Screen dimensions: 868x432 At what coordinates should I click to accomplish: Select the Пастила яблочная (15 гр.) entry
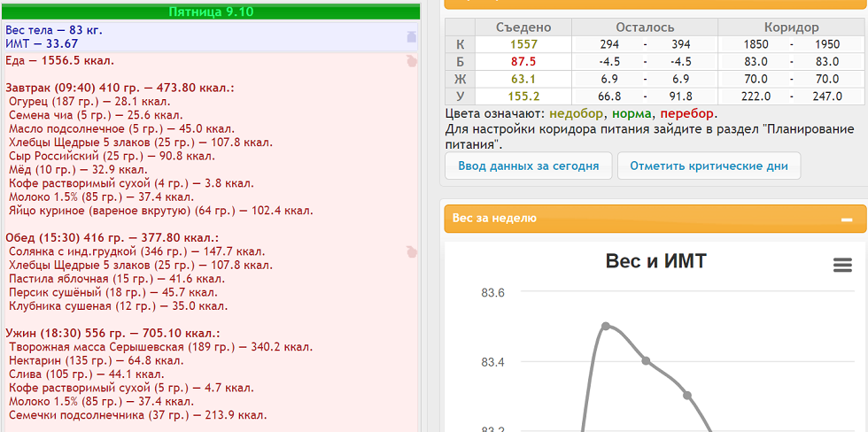point(117,279)
